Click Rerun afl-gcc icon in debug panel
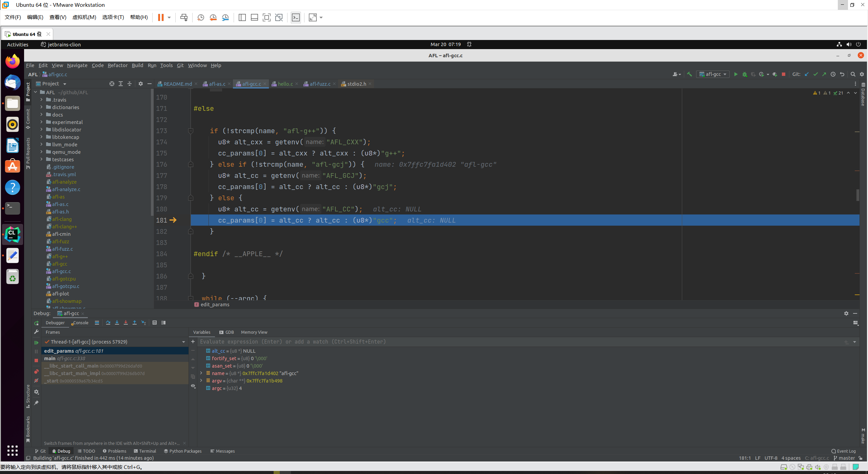This screenshot has height=474, width=868. (36, 323)
